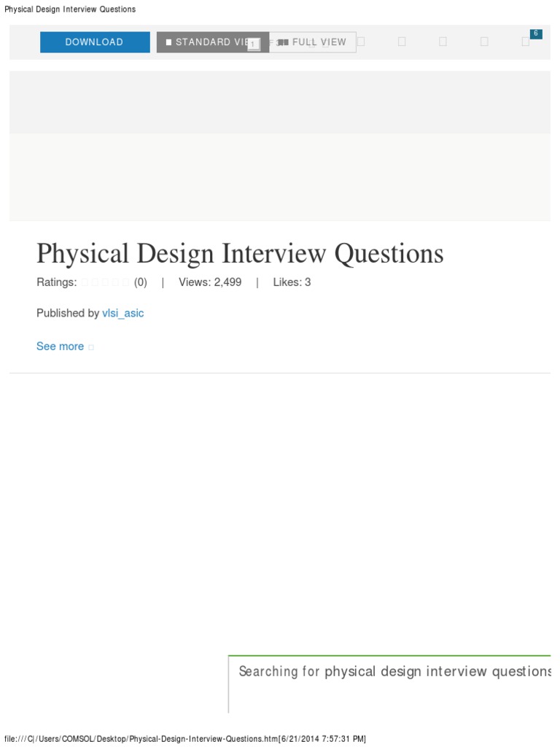The width and height of the screenshot is (560, 747).
Task: Expand description using the See more arrow icon
Action: click(91, 347)
